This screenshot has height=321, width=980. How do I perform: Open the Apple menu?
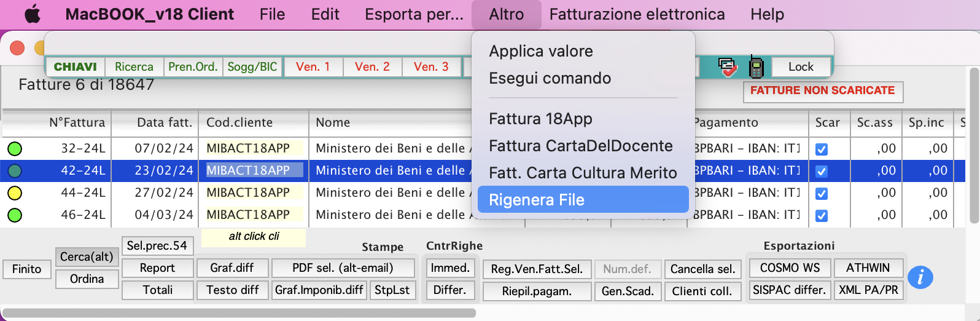coord(33,14)
